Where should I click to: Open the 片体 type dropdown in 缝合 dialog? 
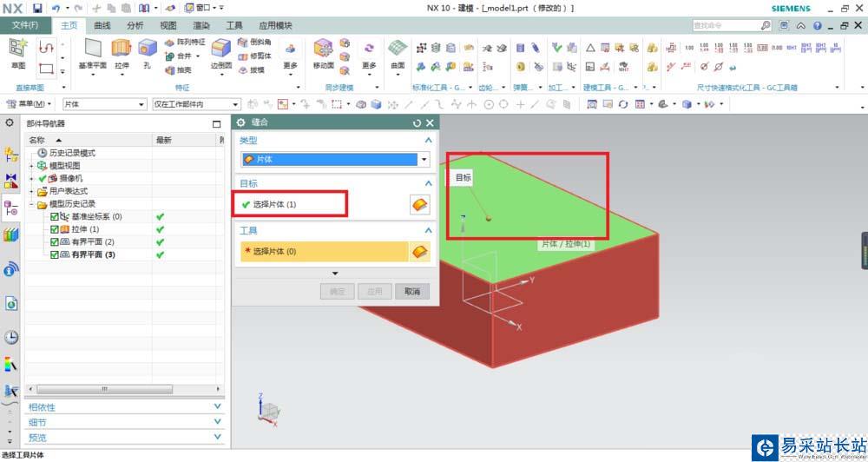424,160
